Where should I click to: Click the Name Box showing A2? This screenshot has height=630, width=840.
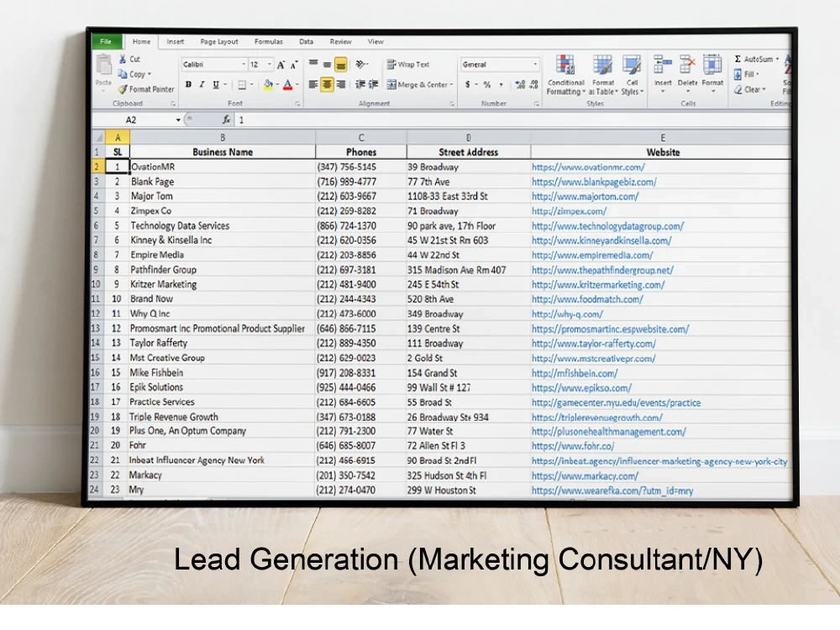138,120
